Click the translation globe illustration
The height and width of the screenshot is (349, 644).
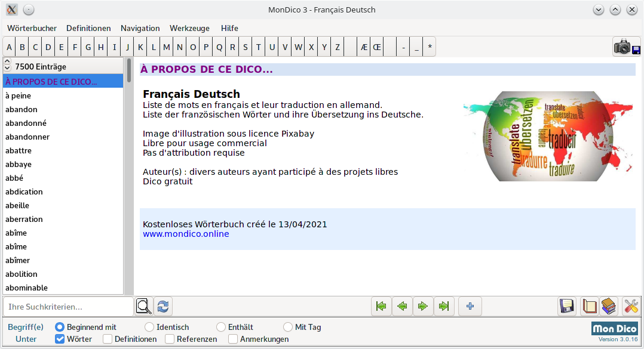coord(548,136)
